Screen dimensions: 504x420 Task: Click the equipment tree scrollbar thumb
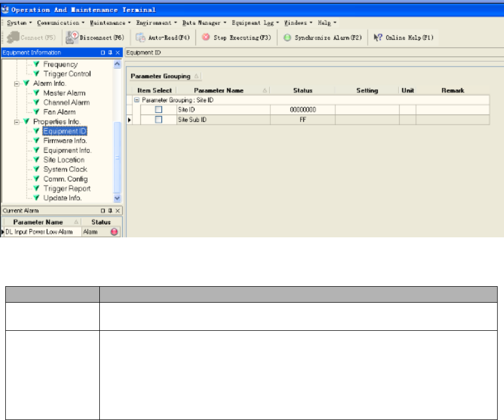(117, 158)
